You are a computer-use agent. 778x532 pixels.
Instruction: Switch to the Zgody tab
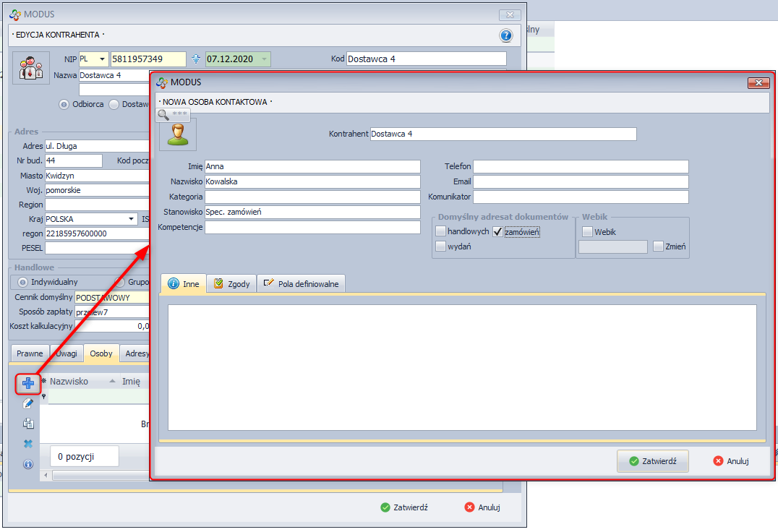231,284
